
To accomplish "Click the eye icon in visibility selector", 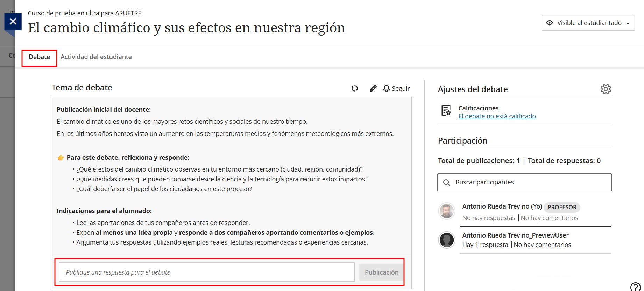I will [x=550, y=23].
